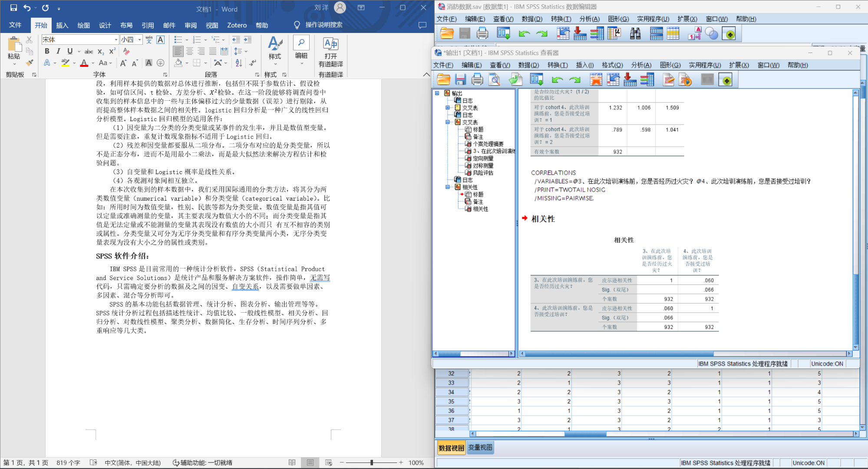Open the font name dropdown 宋体
Screen dimensions: 868x469
[116, 40]
